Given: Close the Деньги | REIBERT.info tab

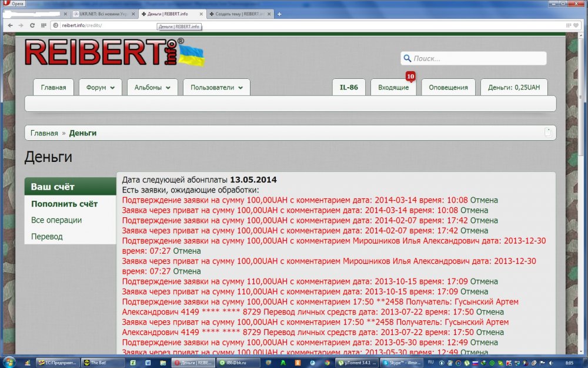Looking at the screenshot, I should 201,14.
